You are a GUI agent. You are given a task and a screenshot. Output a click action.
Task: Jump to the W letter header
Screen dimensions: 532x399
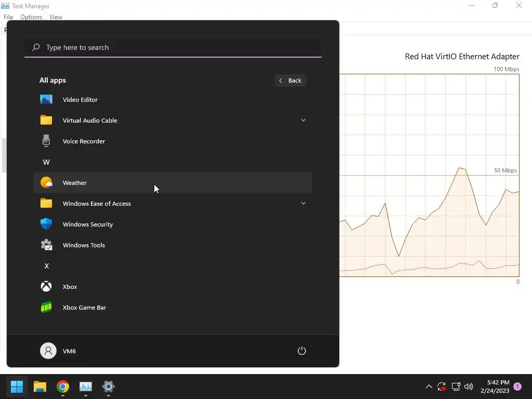coord(46,162)
